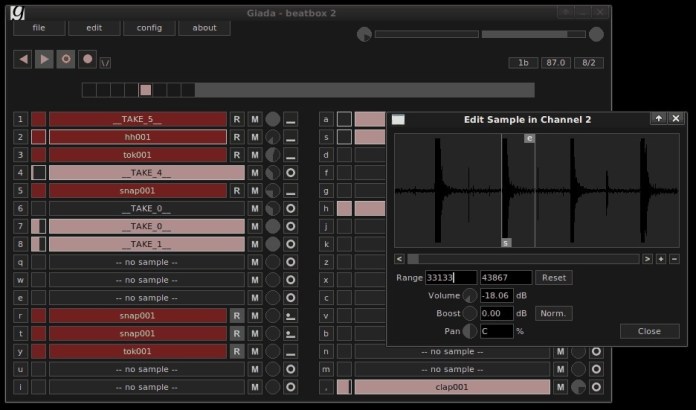Click the input volume knob in main window
This screenshot has width=696, height=410.
[364, 34]
